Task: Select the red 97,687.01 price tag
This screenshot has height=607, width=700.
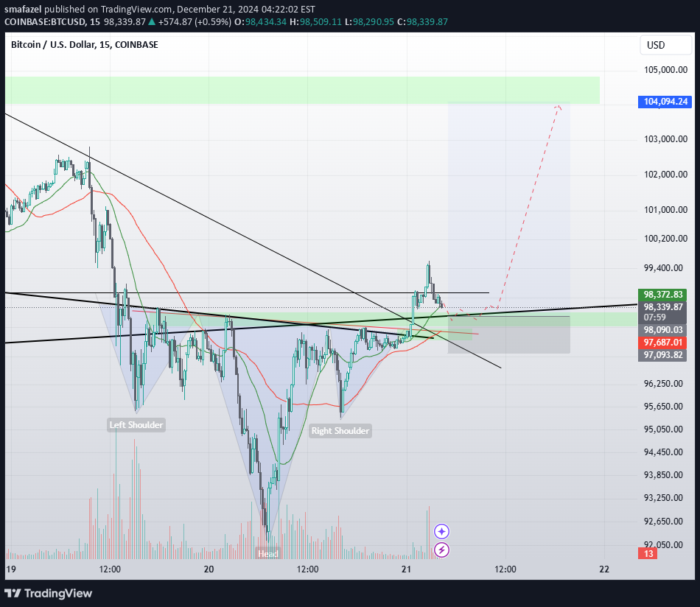Action: click(662, 343)
